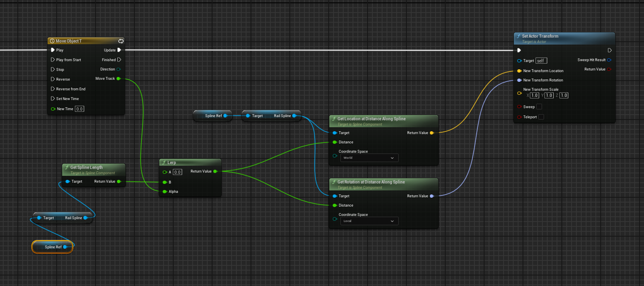644x286 pixels.
Task: Open Coordinate Space dropdown set to Local
Action: [x=369, y=221]
